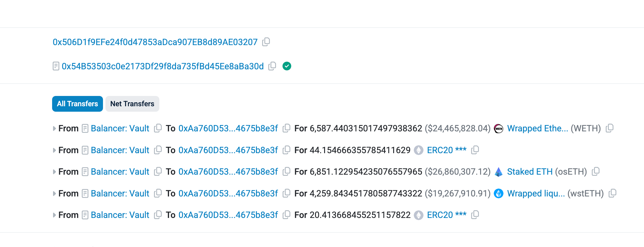The width and height of the screenshot is (644, 247).
Task: Switch to the Net Transfers tab
Action: point(132,104)
